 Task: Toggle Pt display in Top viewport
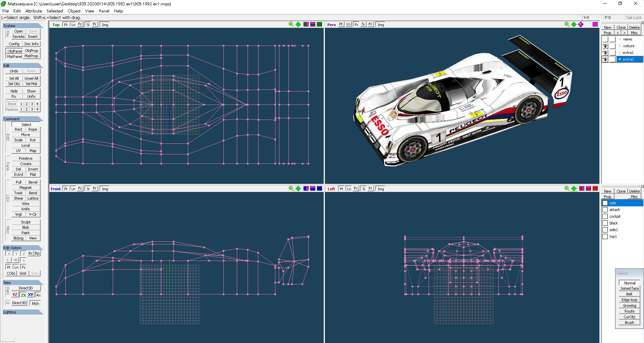click(66, 24)
